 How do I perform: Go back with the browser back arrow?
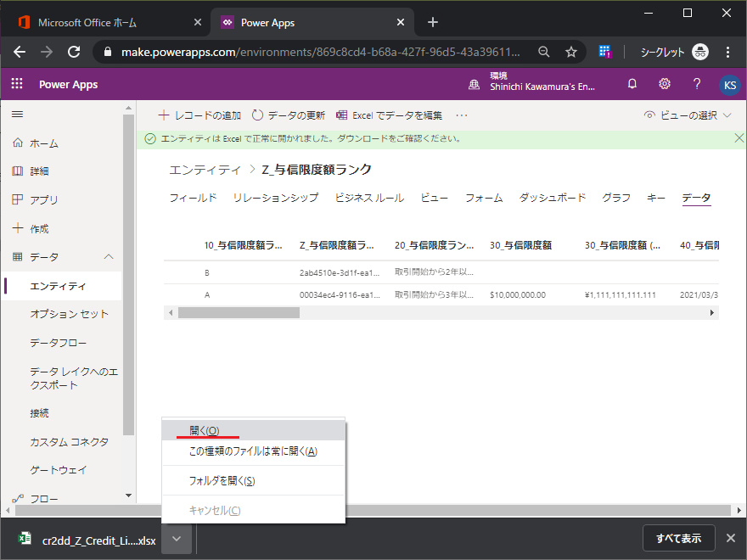pos(20,52)
